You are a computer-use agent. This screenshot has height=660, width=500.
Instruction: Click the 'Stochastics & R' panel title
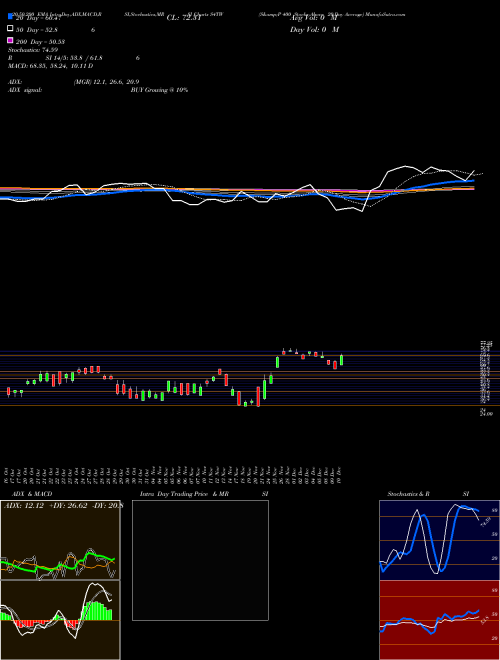pyautogui.click(x=408, y=494)
